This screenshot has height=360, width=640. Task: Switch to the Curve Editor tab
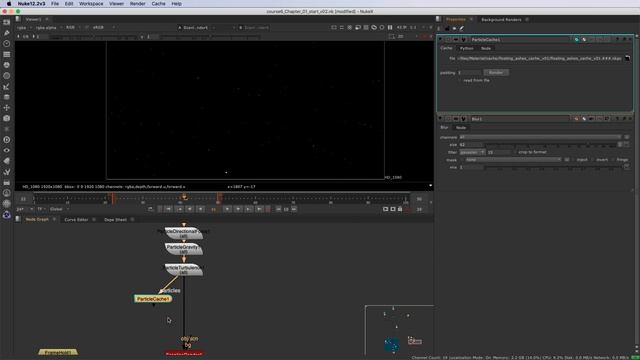pos(76,220)
